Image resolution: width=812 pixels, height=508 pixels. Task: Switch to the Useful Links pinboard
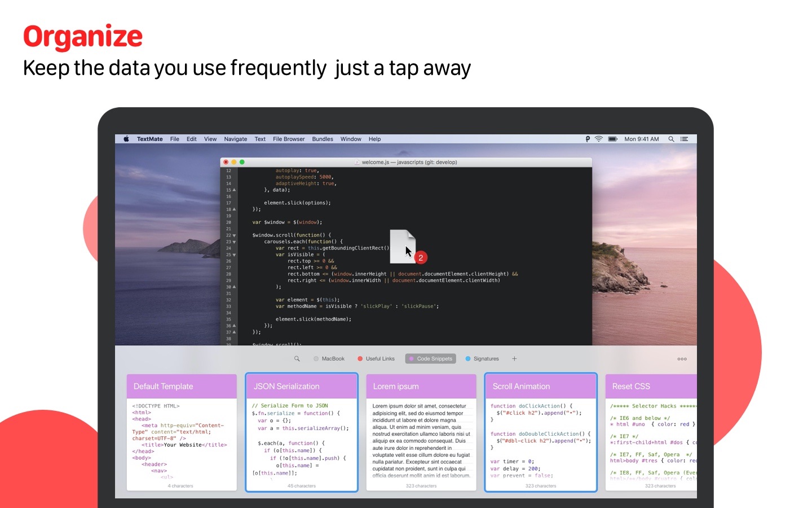[x=376, y=358]
